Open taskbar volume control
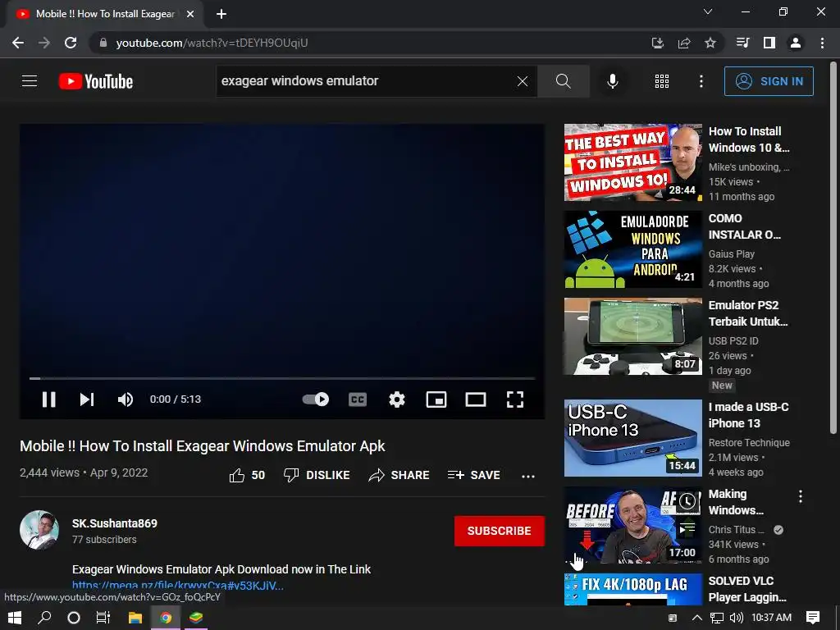 pyautogui.click(x=737, y=618)
